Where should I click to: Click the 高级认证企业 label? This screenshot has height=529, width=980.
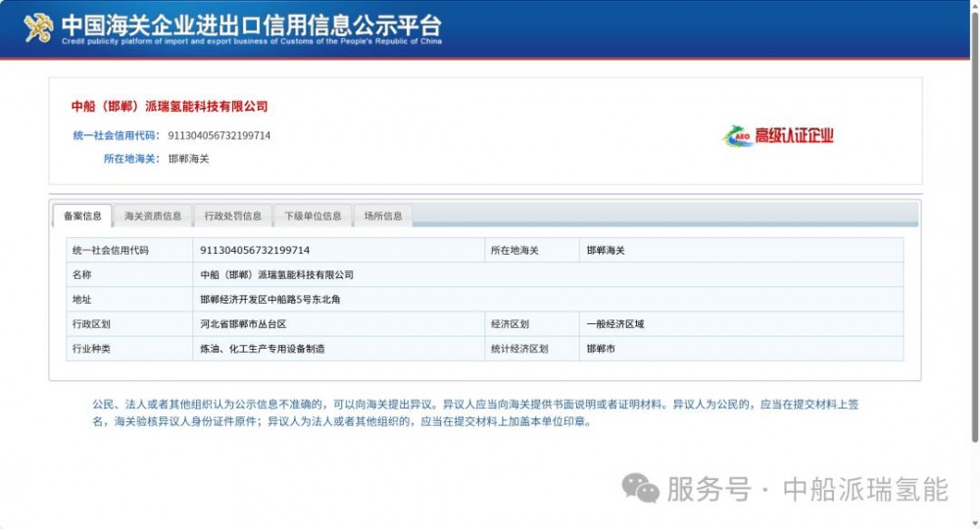coord(794,137)
